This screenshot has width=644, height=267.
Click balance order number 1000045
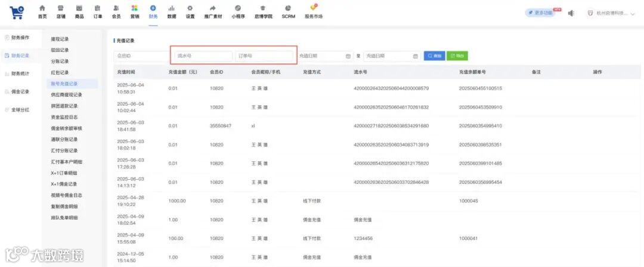[x=469, y=201]
